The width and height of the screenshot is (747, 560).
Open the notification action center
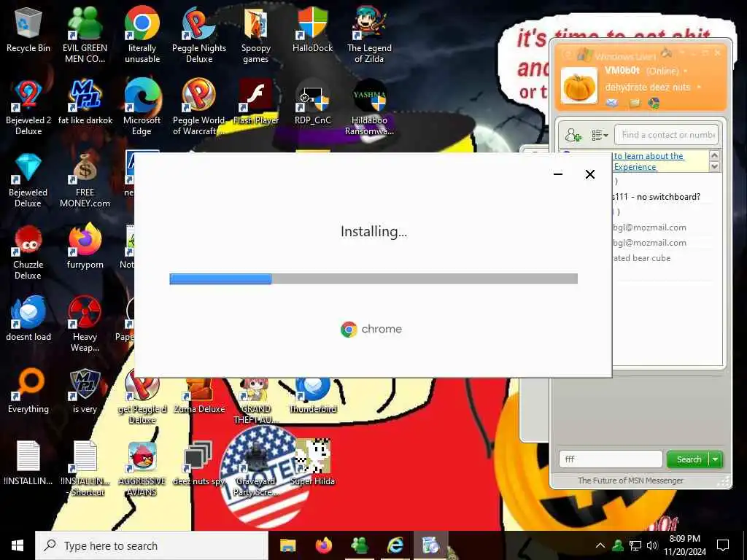[723, 545]
